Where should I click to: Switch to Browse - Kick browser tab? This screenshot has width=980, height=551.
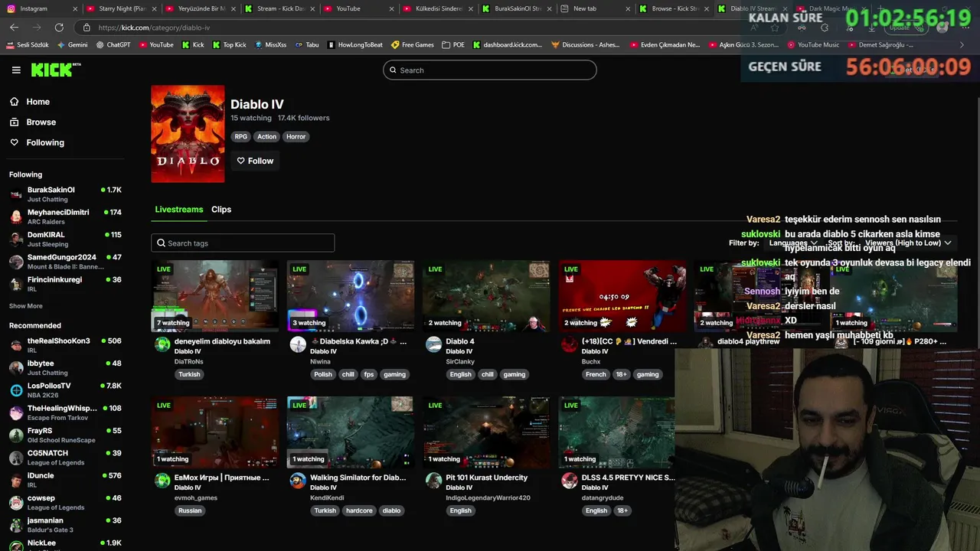[x=672, y=8]
